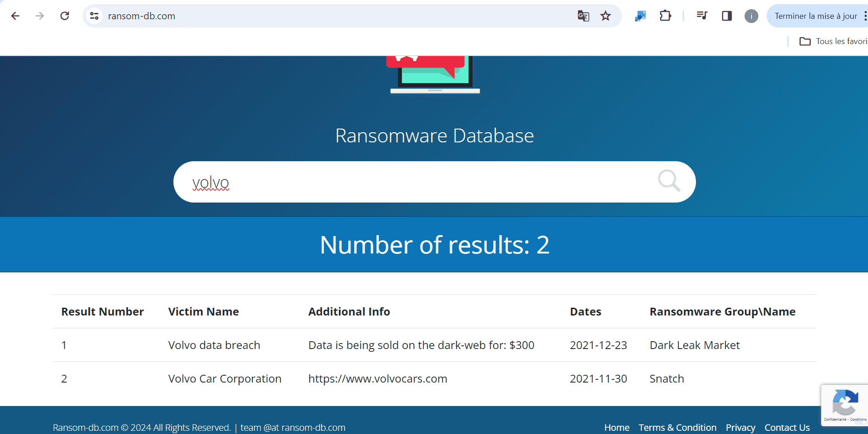Image resolution: width=868 pixels, height=434 pixels.
Task: Select the date 2021-11-30
Action: [x=598, y=379]
